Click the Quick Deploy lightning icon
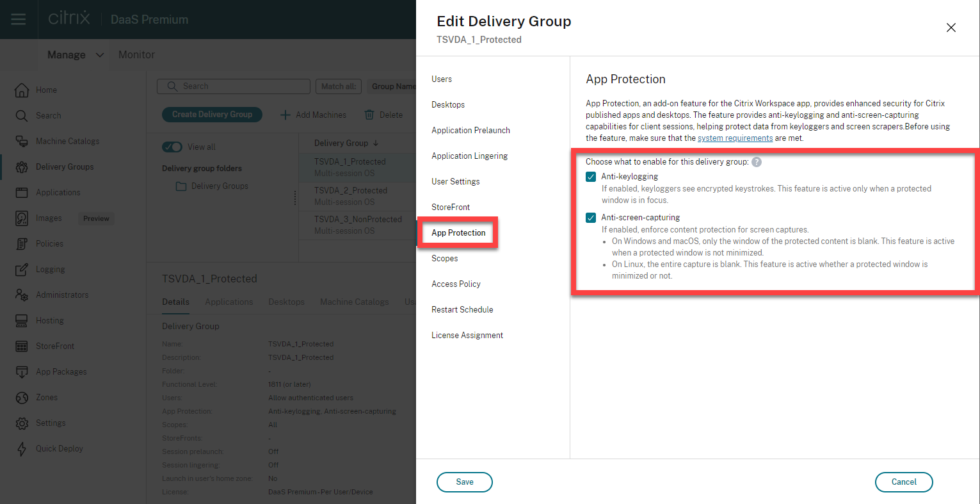The height and width of the screenshot is (504, 980). point(22,448)
